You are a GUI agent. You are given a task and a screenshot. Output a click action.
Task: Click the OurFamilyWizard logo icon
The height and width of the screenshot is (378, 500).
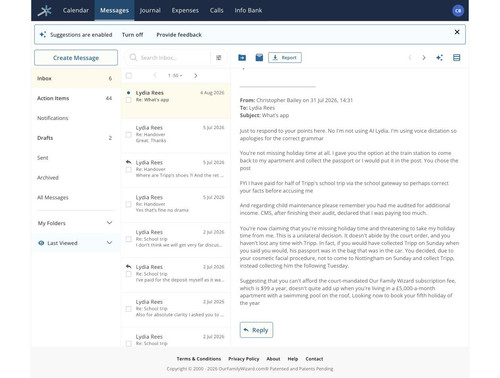44,10
